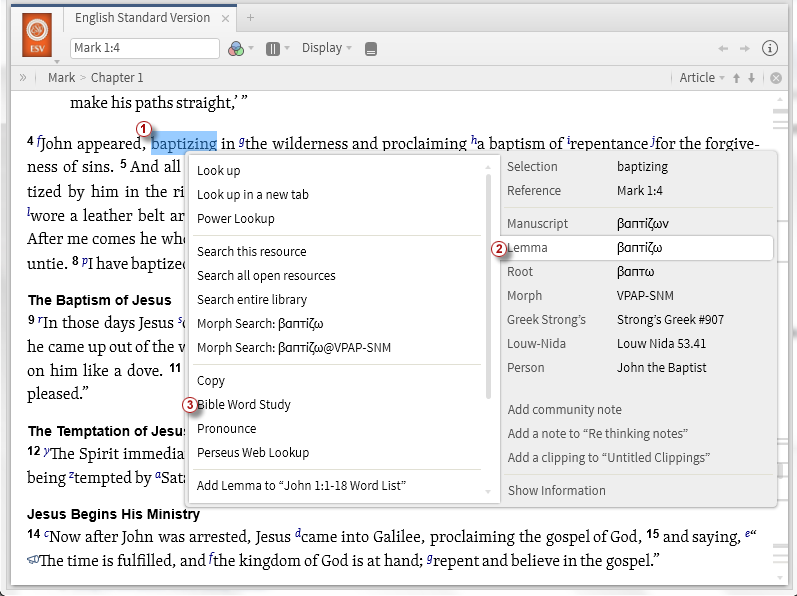Viewport: 797px width, 596px height.
Task: Run Morph Search: βαπτίζω
Action: tap(260, 324)
